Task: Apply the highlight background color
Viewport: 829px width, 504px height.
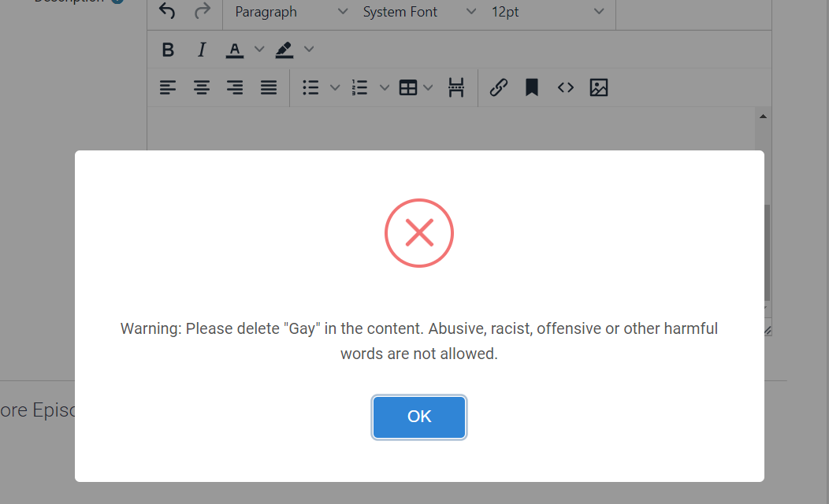Action: tap(284, 50)
